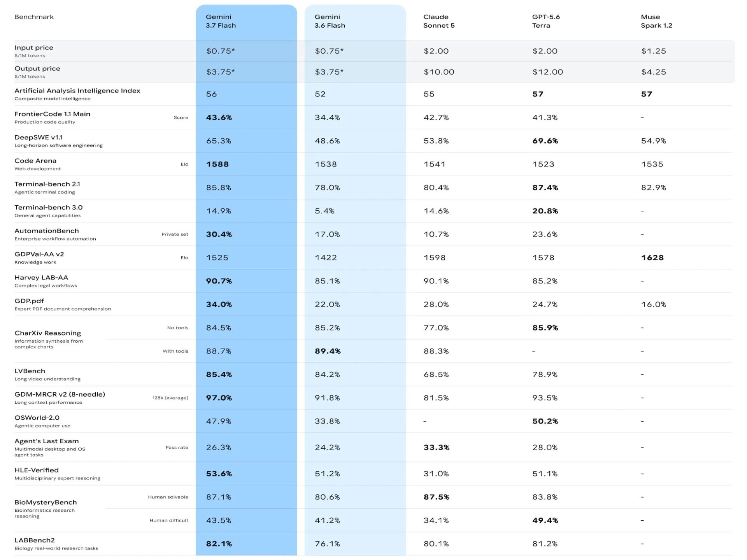Click the Harvey LAB-AA benchmark label
747x560 pixels.
[x=41, y=277]
